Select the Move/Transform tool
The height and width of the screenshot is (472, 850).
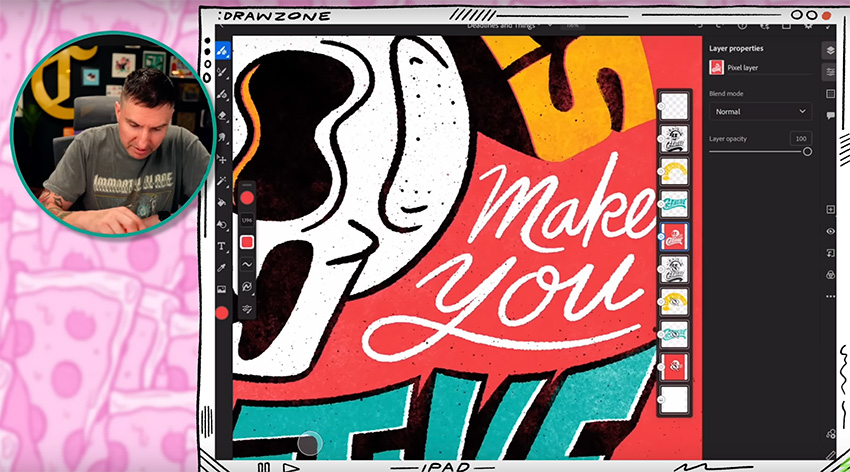(222, 159)
